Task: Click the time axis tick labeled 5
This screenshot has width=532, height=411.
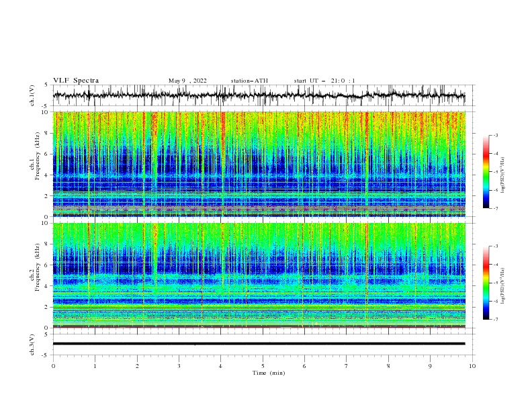Action: pyautogui.click(x=263, y=366)
